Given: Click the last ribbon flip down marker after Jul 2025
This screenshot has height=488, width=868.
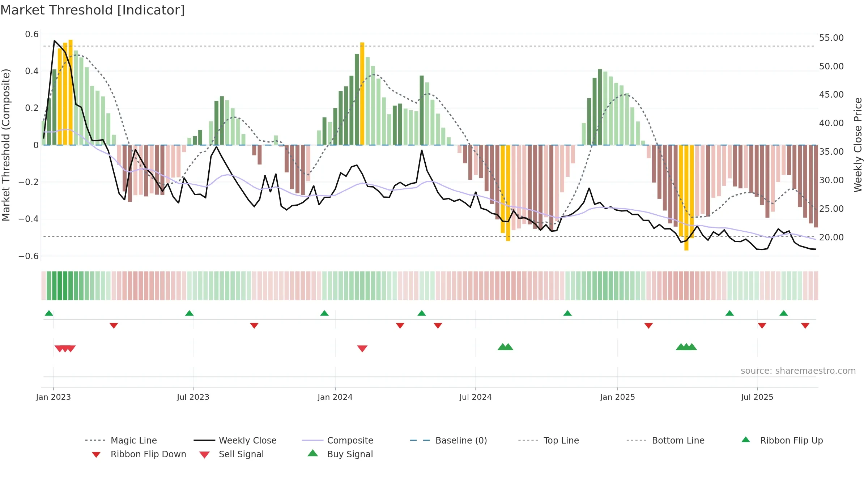Looking at the screenshot, I should tap(805, 326).
